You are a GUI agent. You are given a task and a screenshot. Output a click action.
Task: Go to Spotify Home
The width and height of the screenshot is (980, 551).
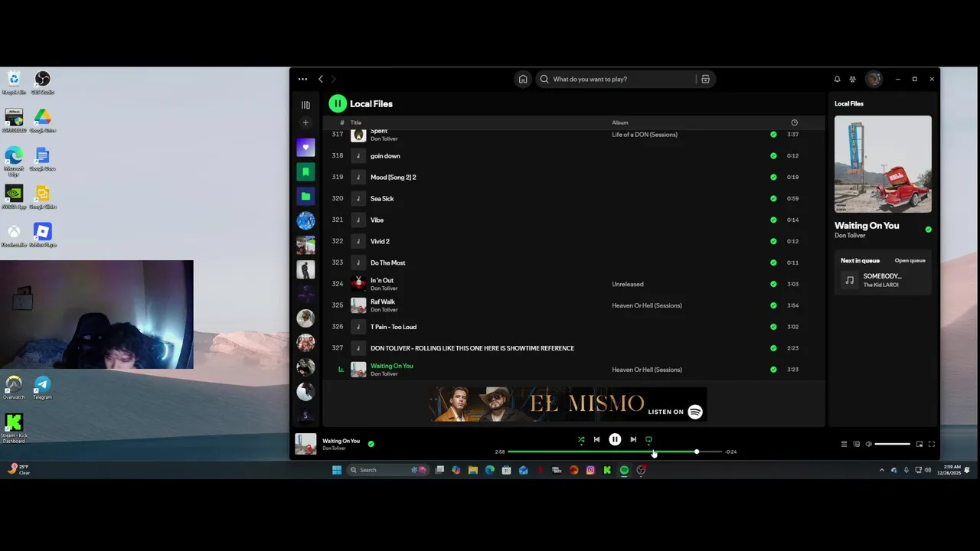tap(523, 79)
